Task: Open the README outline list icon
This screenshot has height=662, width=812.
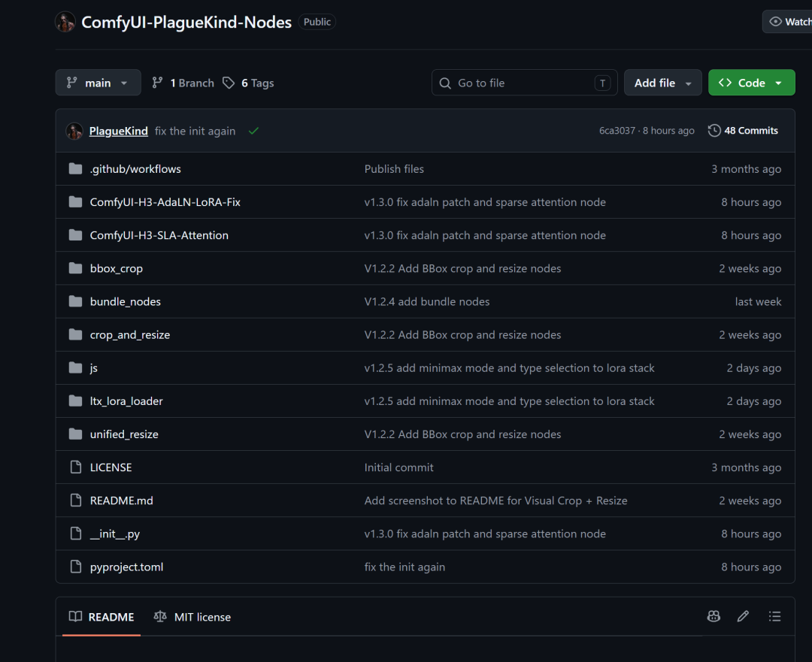Action: pyautogui.click(x=774, y=616)
